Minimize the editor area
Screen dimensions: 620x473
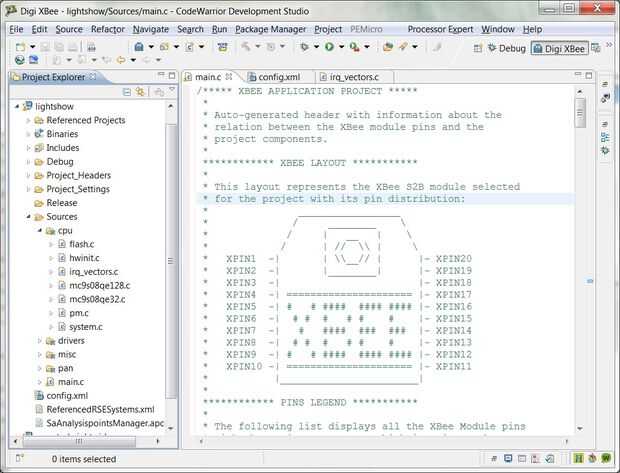coord(578,74)
